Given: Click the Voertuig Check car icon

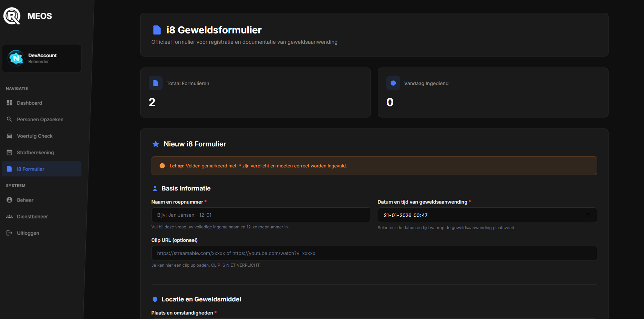Looking at the screenshot, I should (9, 136).
